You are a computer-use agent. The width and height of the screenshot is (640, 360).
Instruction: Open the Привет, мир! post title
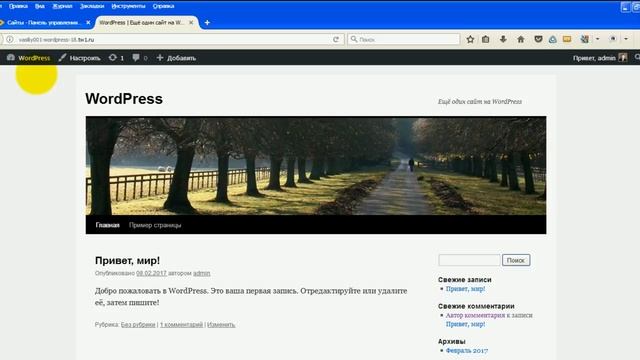[x=127, y=260]
